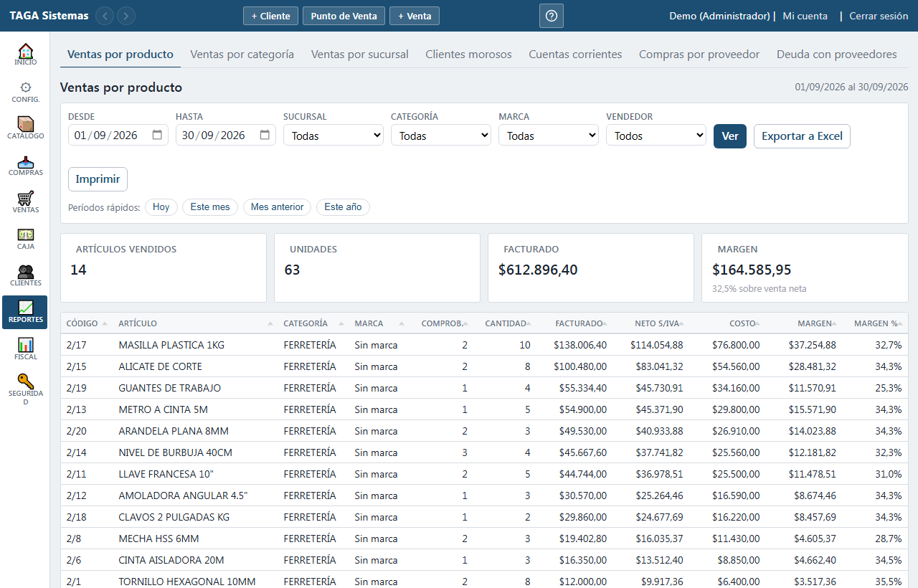The height and width of the screenshot is (588, 918).
Task: Open the Mi cuenta link
Action: pyautogui.click(x=805, y=16)
